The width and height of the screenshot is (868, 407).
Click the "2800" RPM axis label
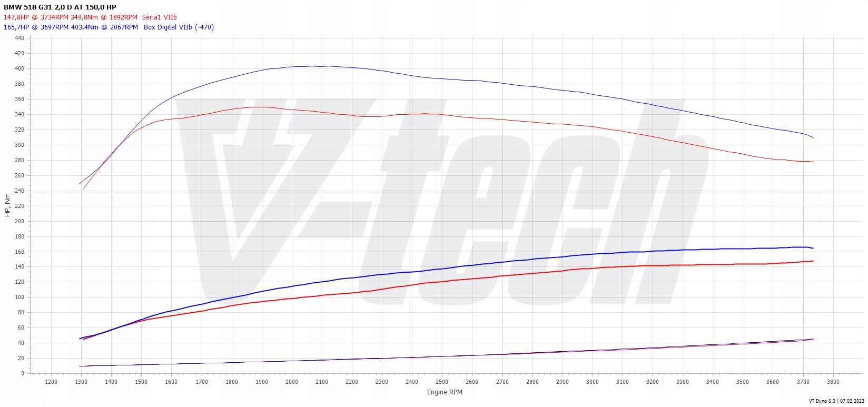tap(532, 382)
